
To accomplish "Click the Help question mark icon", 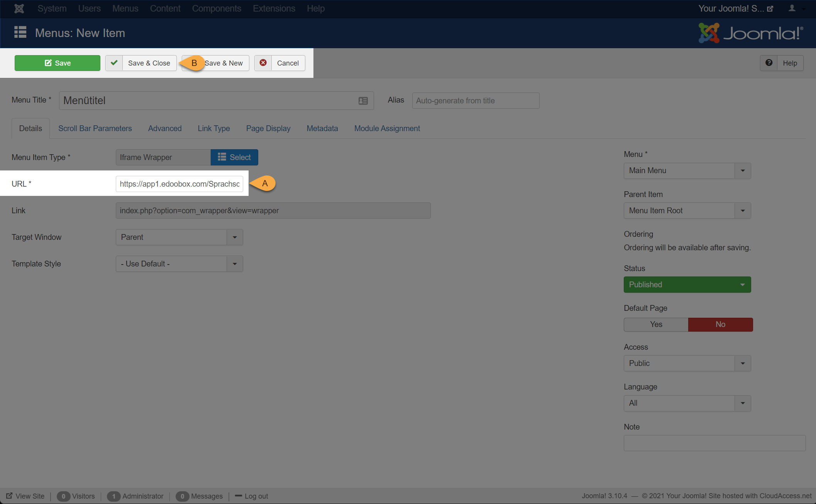I will [x=769, y=63].
